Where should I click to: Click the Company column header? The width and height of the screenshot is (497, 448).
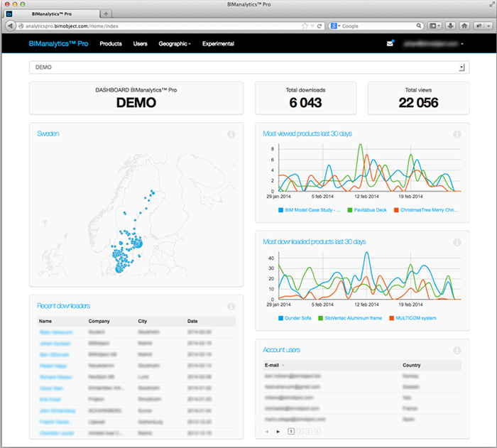pyautogui.click(x=99, y=321)
